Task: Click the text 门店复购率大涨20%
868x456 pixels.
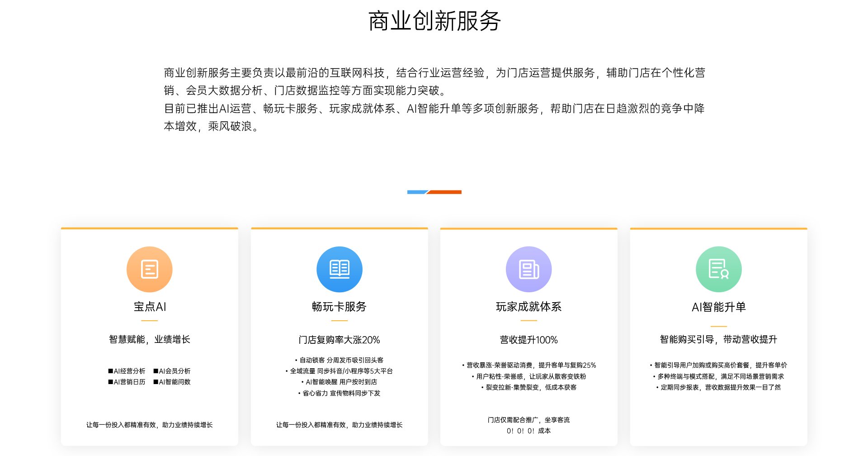Action: pyautogui.click(x=339, y=340)
